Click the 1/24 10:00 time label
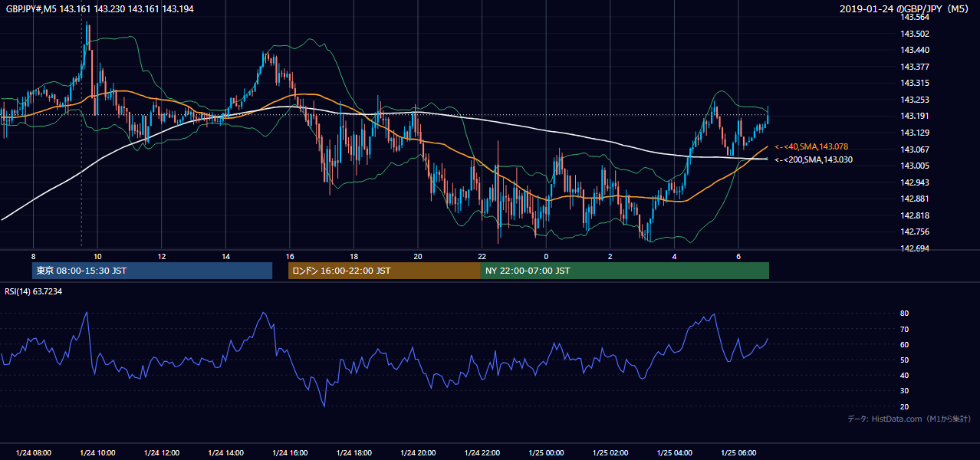980x460 pixels. pyautogui.click(x=97, y=453)
